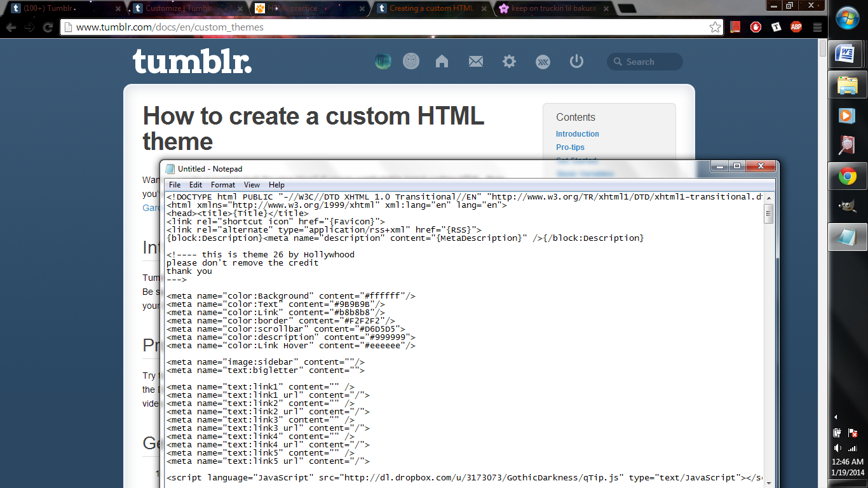868x488 pixels.
Task: Open the red book Chrome extension
Action: [x=735, y=27]
